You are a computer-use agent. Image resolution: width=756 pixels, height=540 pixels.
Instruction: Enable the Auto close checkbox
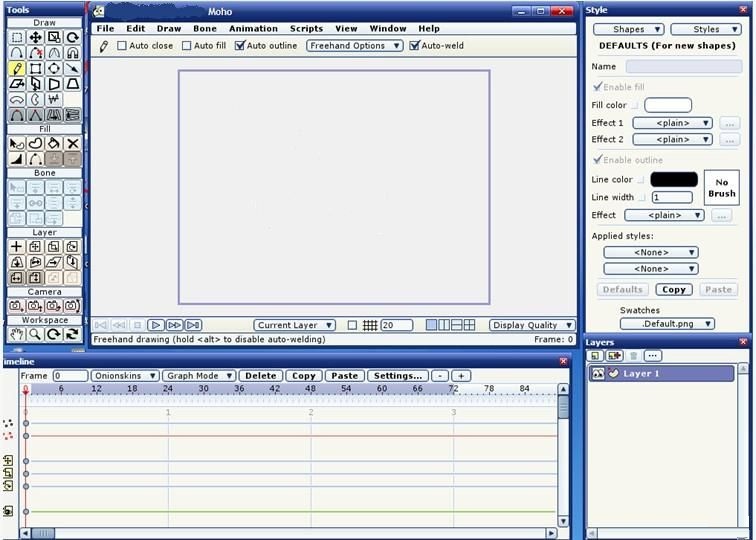(x=122, y=46)
